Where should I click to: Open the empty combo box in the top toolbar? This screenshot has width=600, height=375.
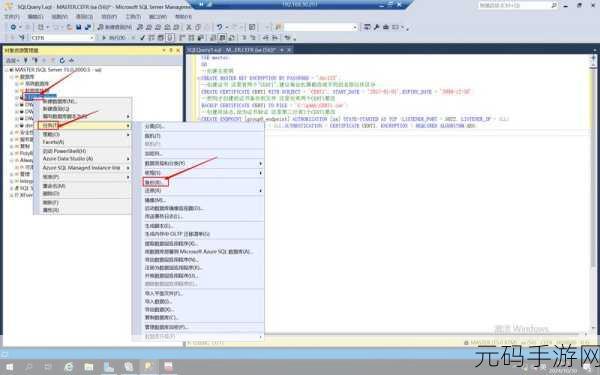tap(321, 27)
